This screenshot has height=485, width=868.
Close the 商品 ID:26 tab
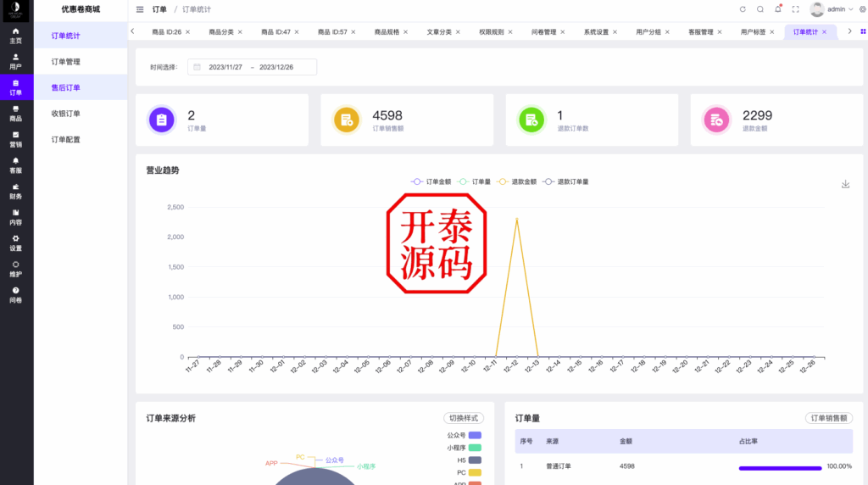(187, 32)
